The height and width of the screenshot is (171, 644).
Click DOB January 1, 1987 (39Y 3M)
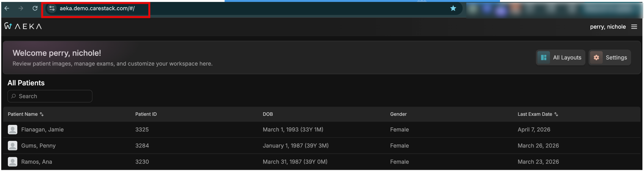point(296,146)
